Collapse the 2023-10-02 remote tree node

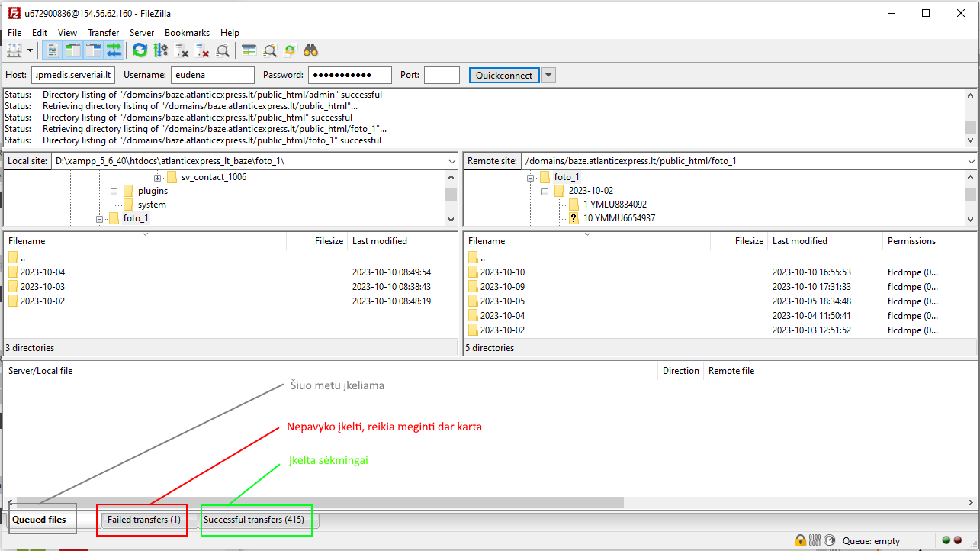pyautogui.click(x=545, y=191)
